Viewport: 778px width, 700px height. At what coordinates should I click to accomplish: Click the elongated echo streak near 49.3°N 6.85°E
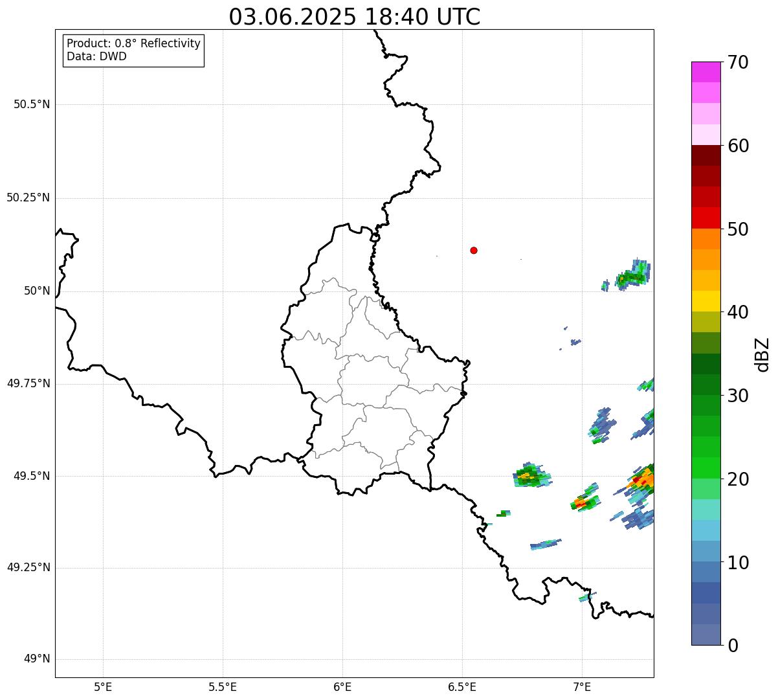[x=546, y=545]
